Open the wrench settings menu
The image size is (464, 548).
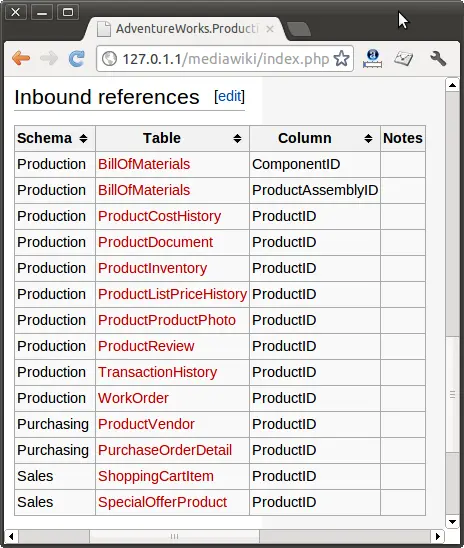(438, 58)
